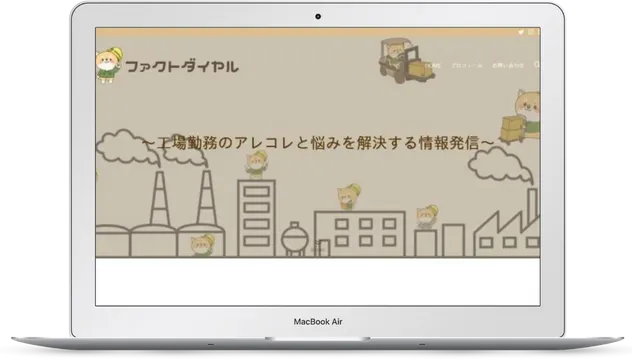Screen dimensions: 640x360
Task: Click the ファクトダイヤル logo title link
Action: coord(182,66)
